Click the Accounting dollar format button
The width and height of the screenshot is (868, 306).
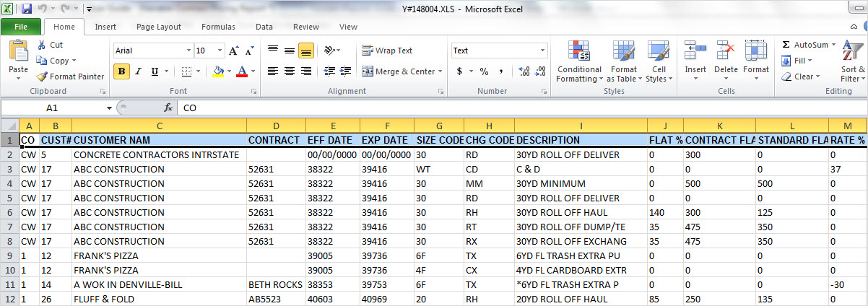[x=460, y=71]
